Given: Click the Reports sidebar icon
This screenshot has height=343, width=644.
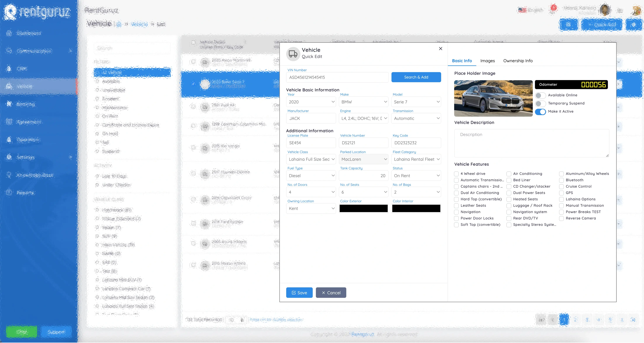Looking at the screenshot, I should [9, 193].
